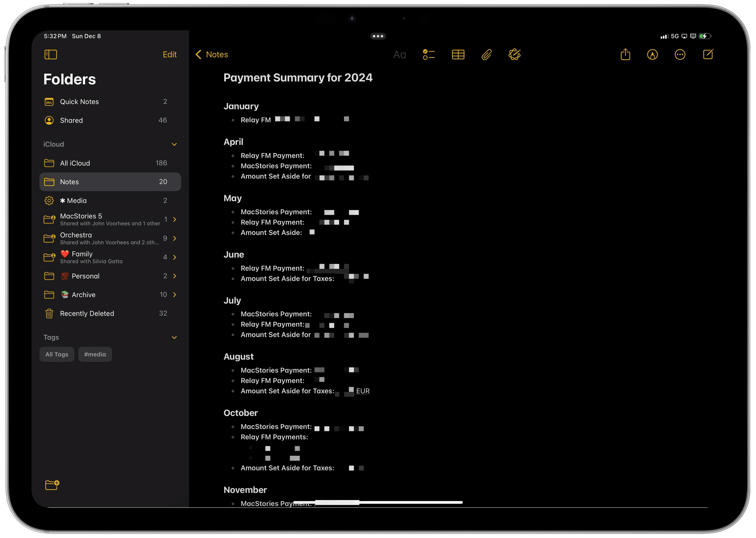The image size is (756, 538).
Task: Tap the battery charging indicator in status bar
Action: (x=705, y=36)
